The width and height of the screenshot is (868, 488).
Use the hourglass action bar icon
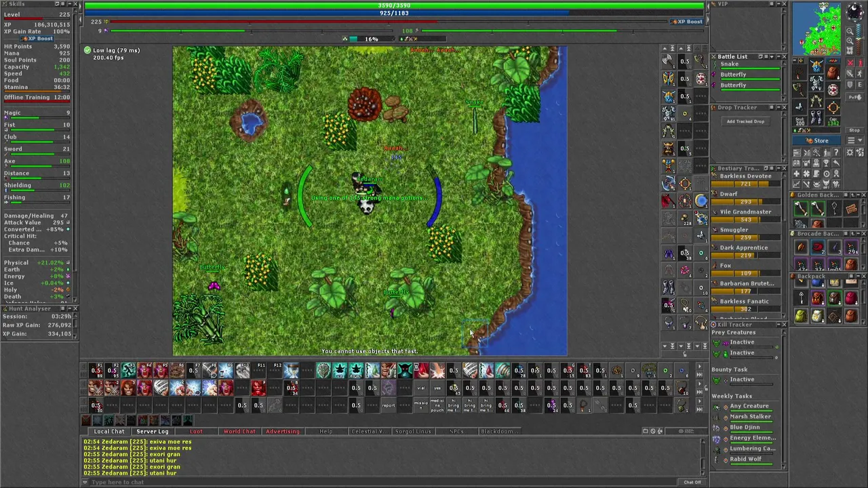pos(291,370)
